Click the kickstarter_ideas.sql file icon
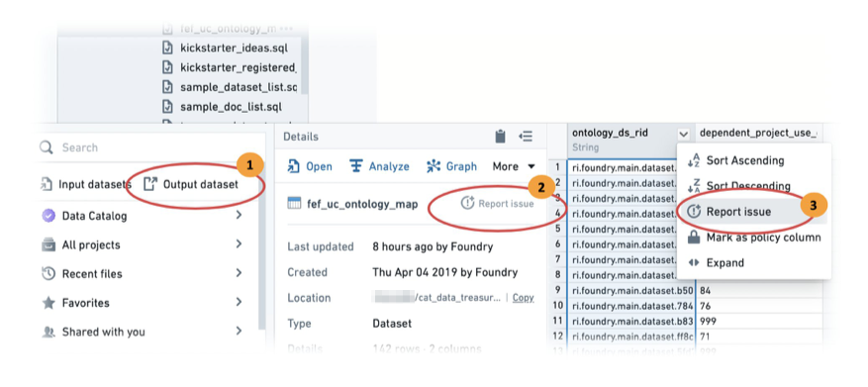The height and width of the screenshot is (387, 868). tap(167, 48)
